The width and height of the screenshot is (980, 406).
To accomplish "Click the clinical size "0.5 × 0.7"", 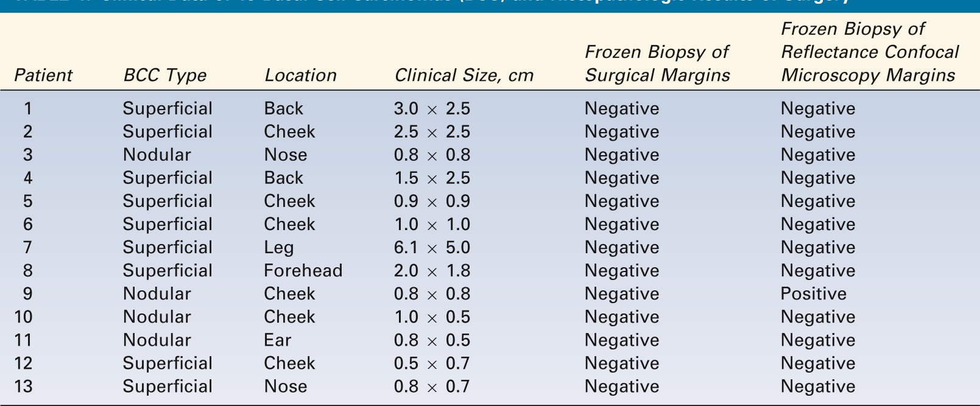I will click(432, 363).
